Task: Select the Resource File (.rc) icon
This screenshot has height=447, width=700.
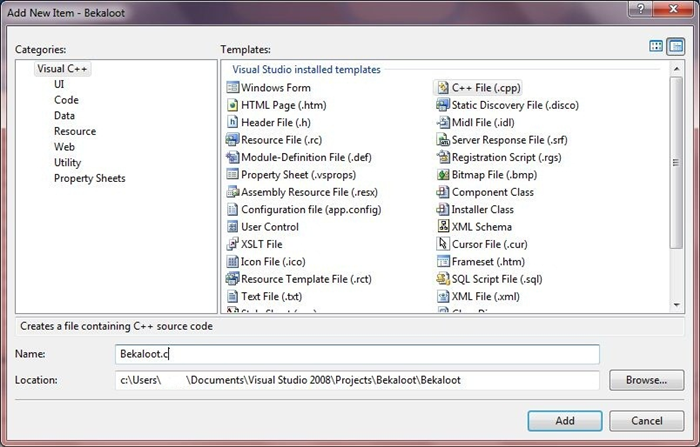Action: point(233,140)
